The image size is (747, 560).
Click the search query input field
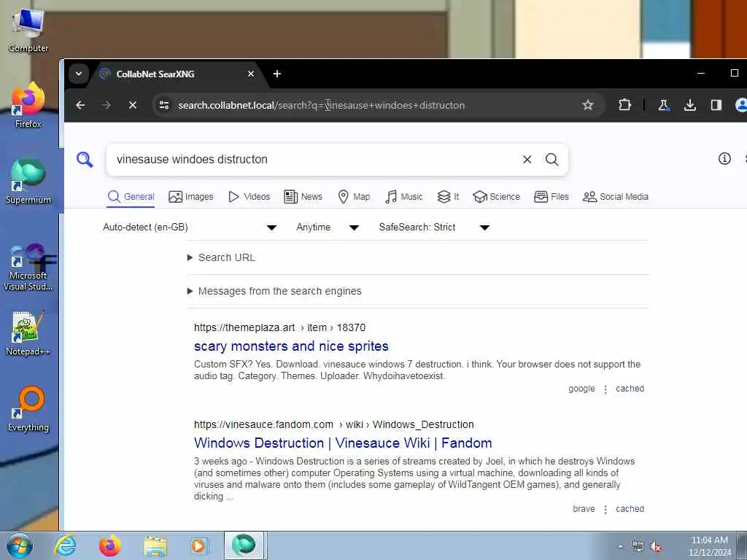[x=314, y=160]
